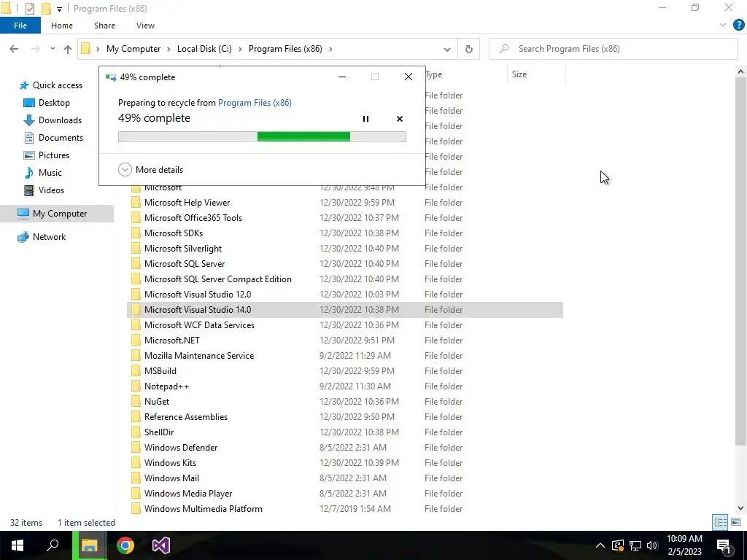Switch to Details view layout icon
Image resolution: width=747 pixels, height=560 pixels.
tap(720, 522)
